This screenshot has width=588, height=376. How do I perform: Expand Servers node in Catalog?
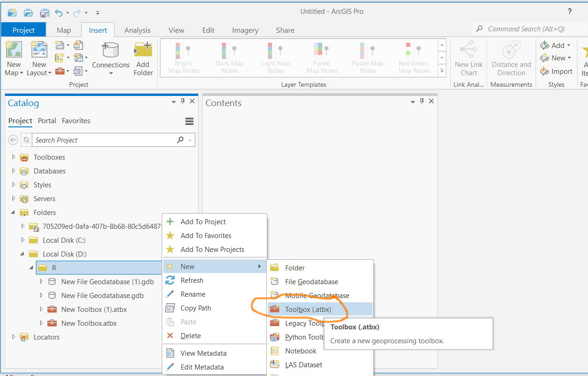(13, 199)
